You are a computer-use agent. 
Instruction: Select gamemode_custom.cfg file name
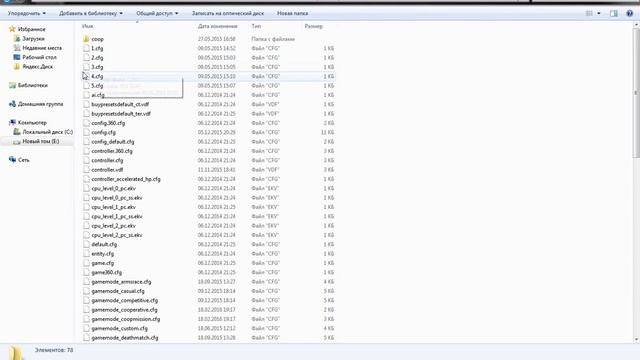click(x=120, y=329)
